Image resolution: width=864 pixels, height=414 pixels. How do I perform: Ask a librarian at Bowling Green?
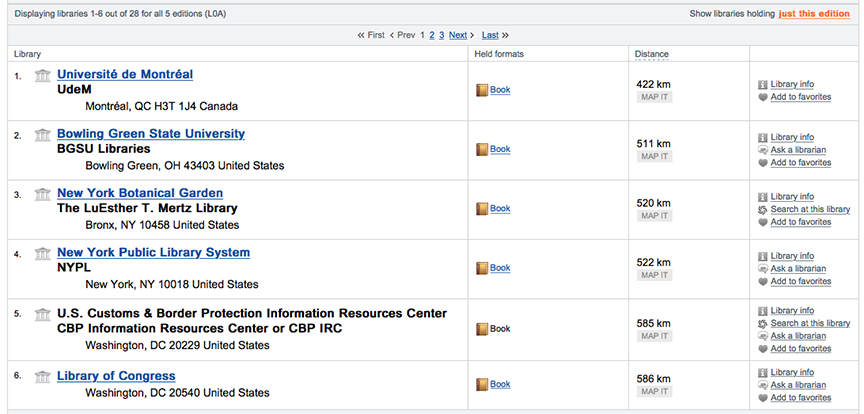(x=798, y=150)
